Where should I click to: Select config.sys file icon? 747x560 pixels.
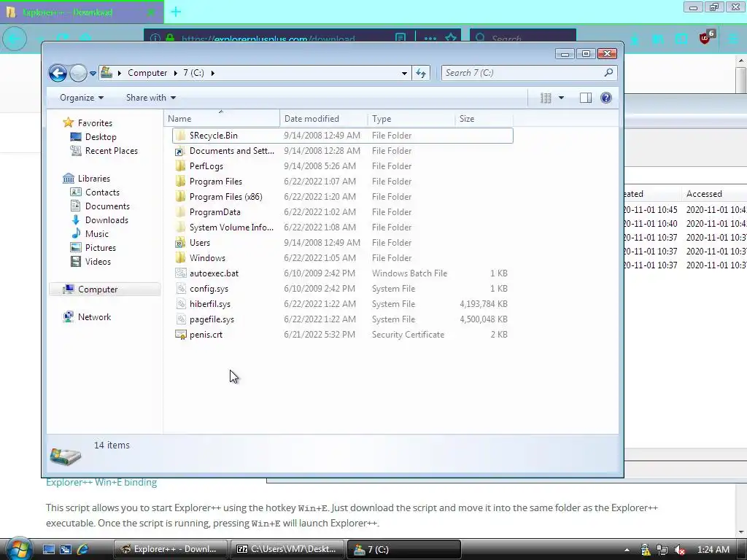click(x=180, y=288)
